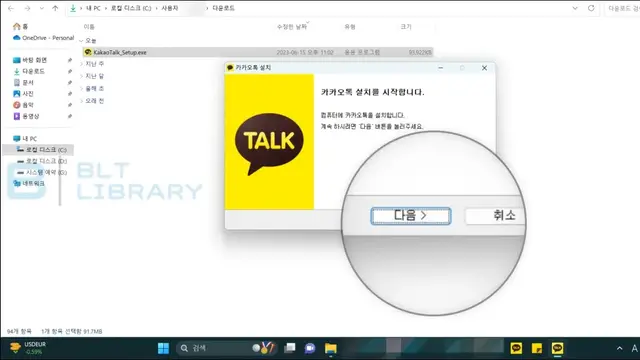
Task: Open the chat app on taskbar
Action: point(310,348)
